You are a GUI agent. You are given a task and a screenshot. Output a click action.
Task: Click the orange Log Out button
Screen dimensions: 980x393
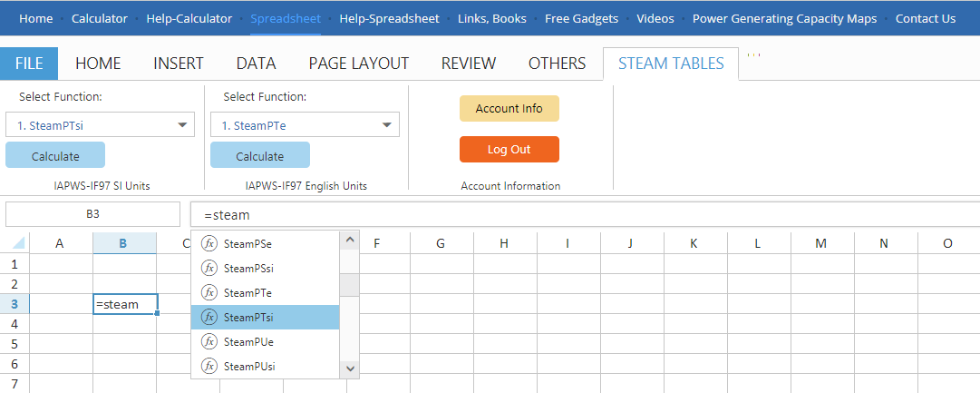point(509,150)
